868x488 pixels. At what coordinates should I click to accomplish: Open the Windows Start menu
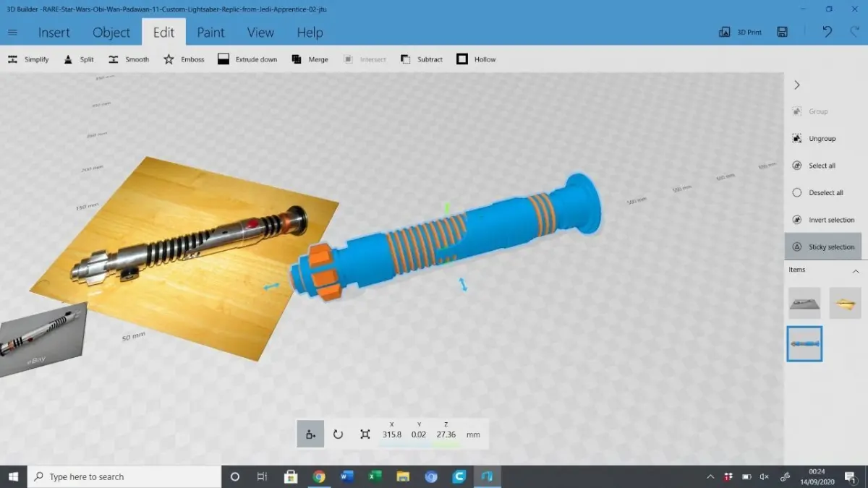tap(13, 476)
